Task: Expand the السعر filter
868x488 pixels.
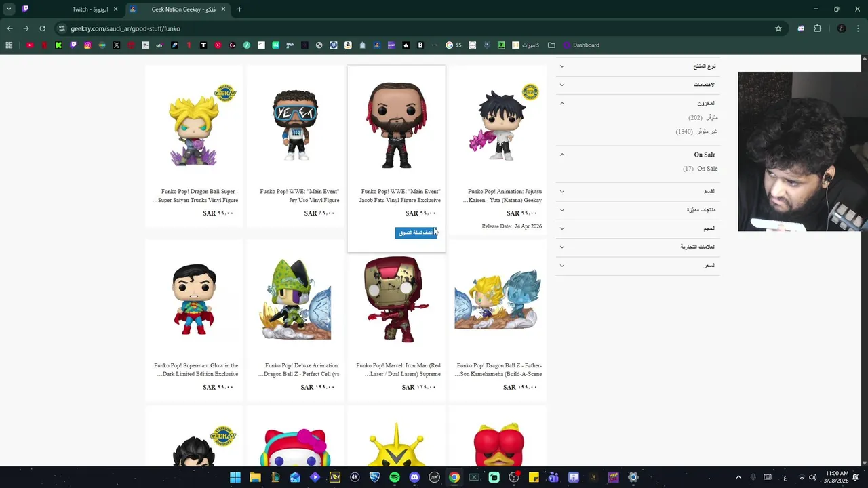Action: click(x=637, y=265)
